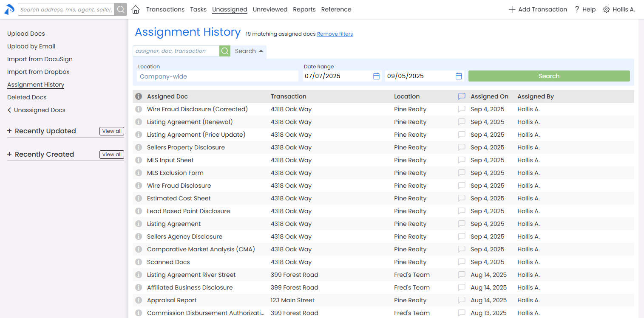Click info icon for Sellers Property Disclosure row

click(x=138, y=147)
